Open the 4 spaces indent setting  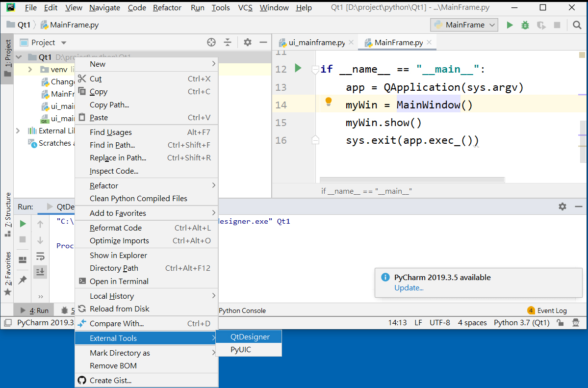tap(472, 323)
